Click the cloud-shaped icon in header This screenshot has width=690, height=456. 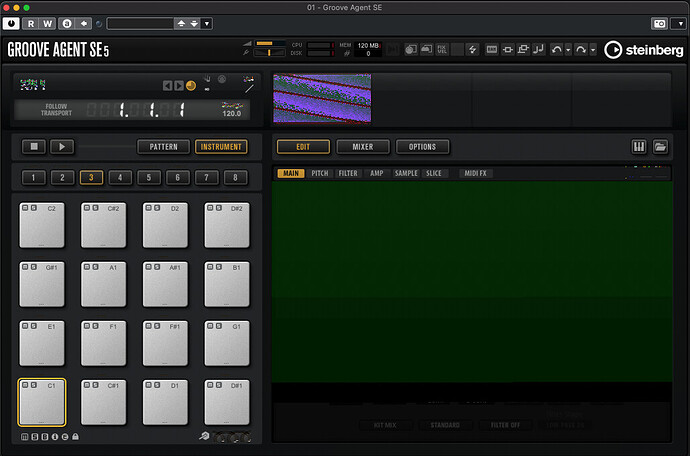pyautogui.click(x=426, y=49)
